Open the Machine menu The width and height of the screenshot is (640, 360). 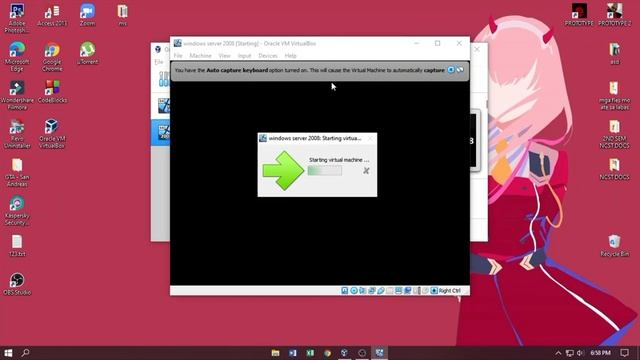pos(200,56)
